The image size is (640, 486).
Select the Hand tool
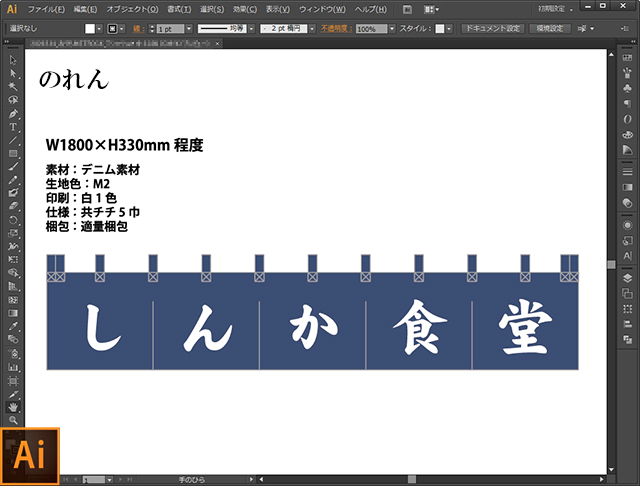[13, 407]
